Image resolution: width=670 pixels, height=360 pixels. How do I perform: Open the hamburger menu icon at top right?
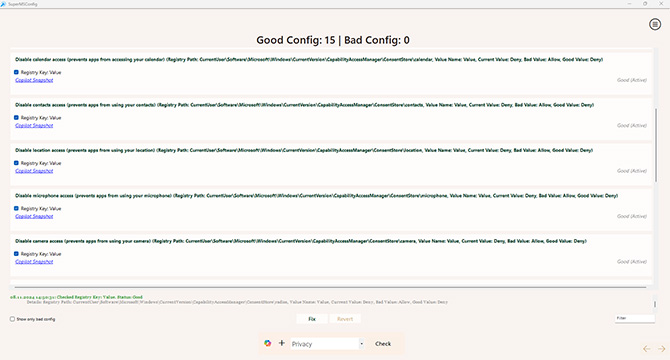(655, 24)
